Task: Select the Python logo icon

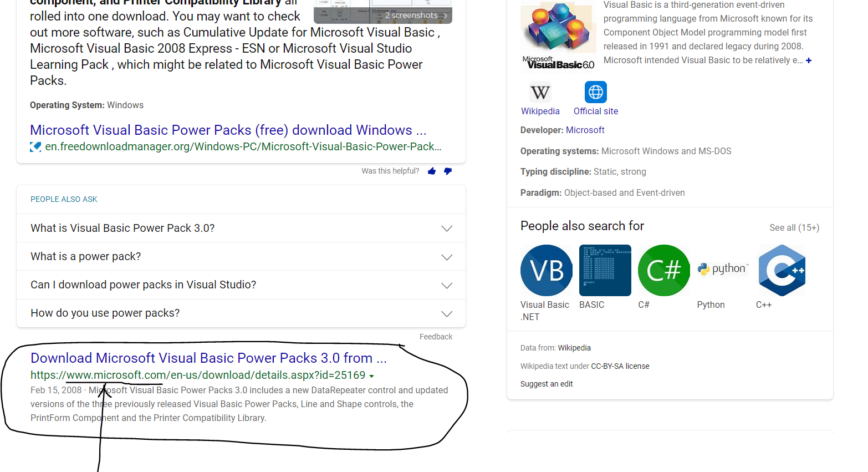Action: click(723, 269)
